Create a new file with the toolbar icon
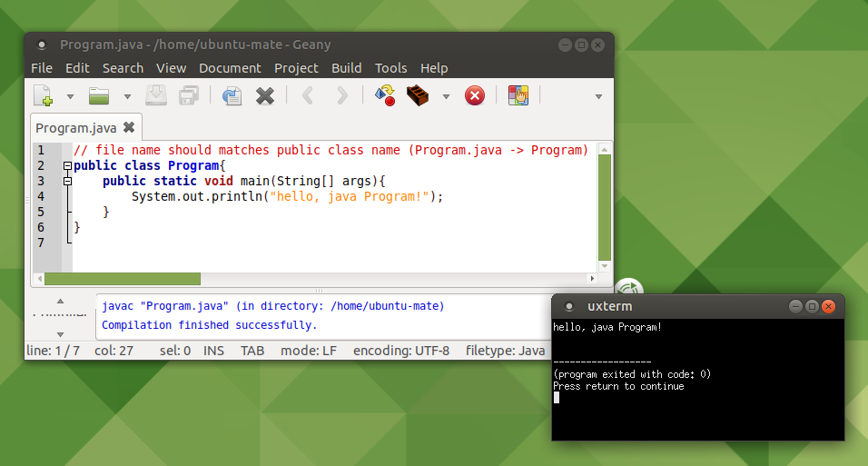This screenshot has height=466, width=868. (x=44, y=96)
